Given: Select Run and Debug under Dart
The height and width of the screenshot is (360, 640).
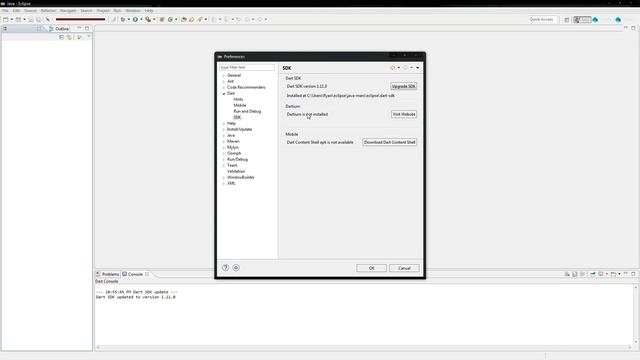Looking at the screenshot, I should (x=247, y=111).
